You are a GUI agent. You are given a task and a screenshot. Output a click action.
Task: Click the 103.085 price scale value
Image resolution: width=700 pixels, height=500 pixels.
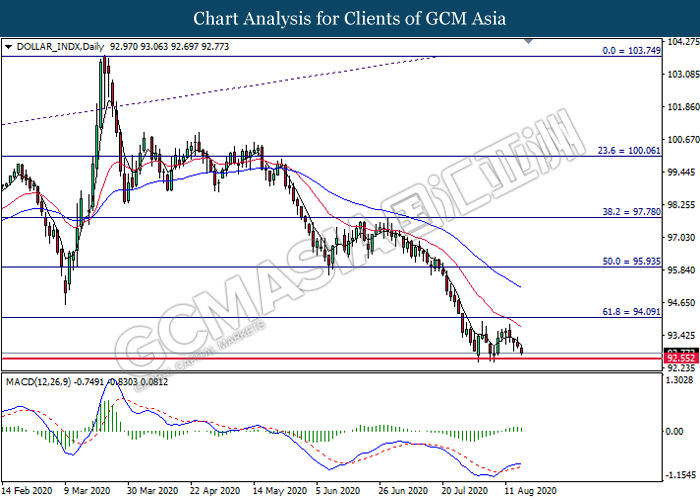(x=682, y=74)
